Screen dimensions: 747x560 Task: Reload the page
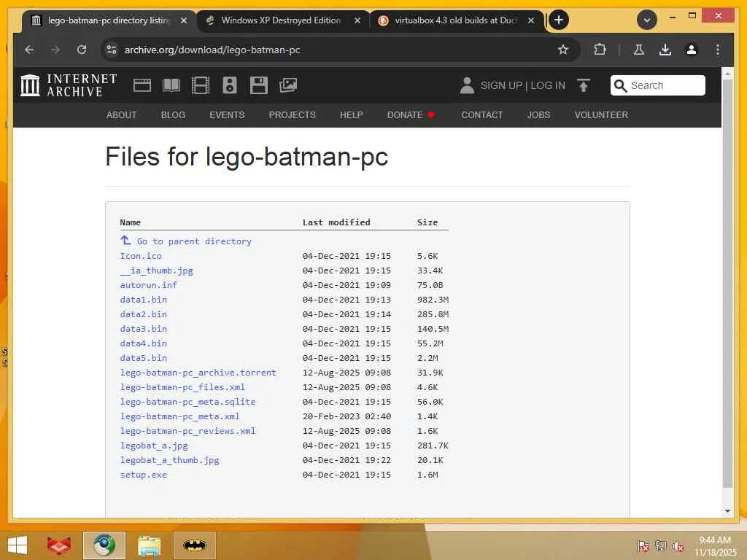point(82,50)
